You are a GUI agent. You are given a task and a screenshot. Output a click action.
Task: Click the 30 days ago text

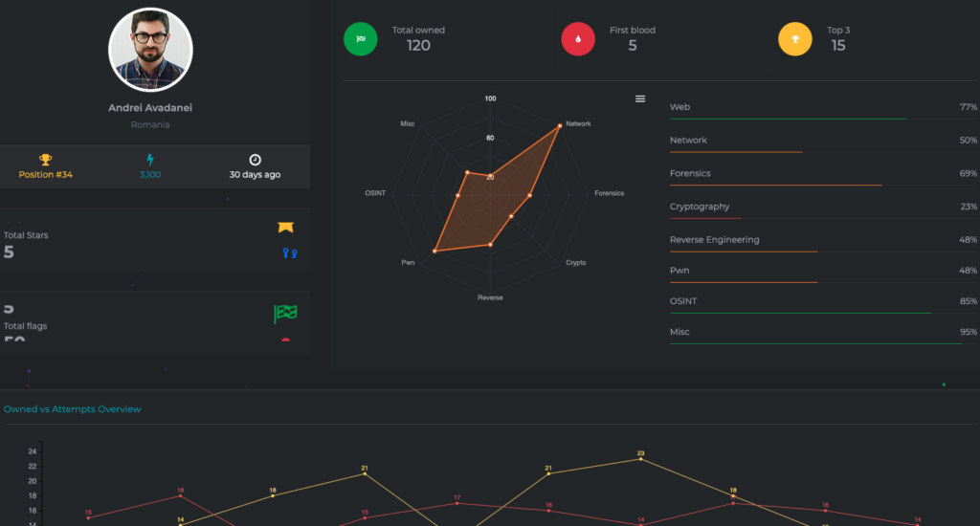coord(255,174)
